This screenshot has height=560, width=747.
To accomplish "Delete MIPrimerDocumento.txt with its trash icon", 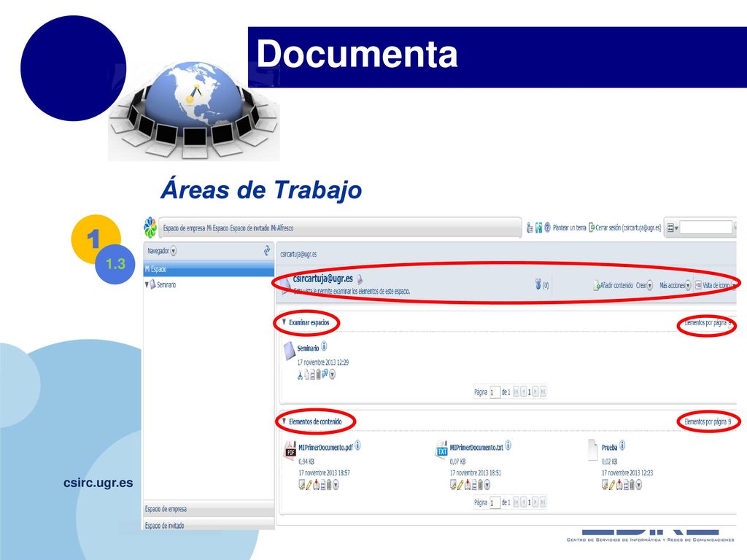I will pyautogui.click(x=480, y=485).
